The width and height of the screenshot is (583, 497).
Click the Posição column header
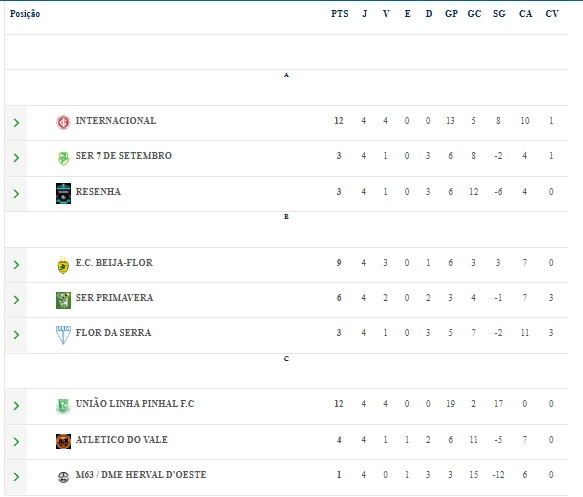[25, 14]
